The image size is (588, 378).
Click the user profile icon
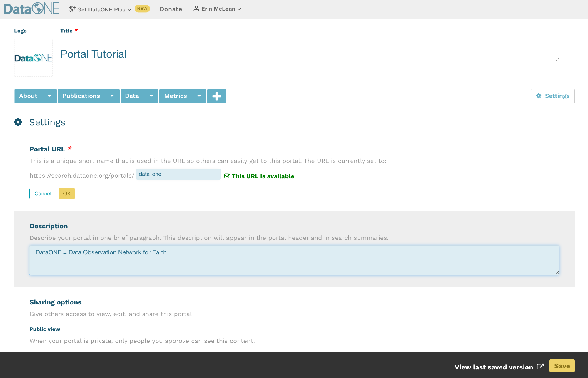[x=196, y=9]
